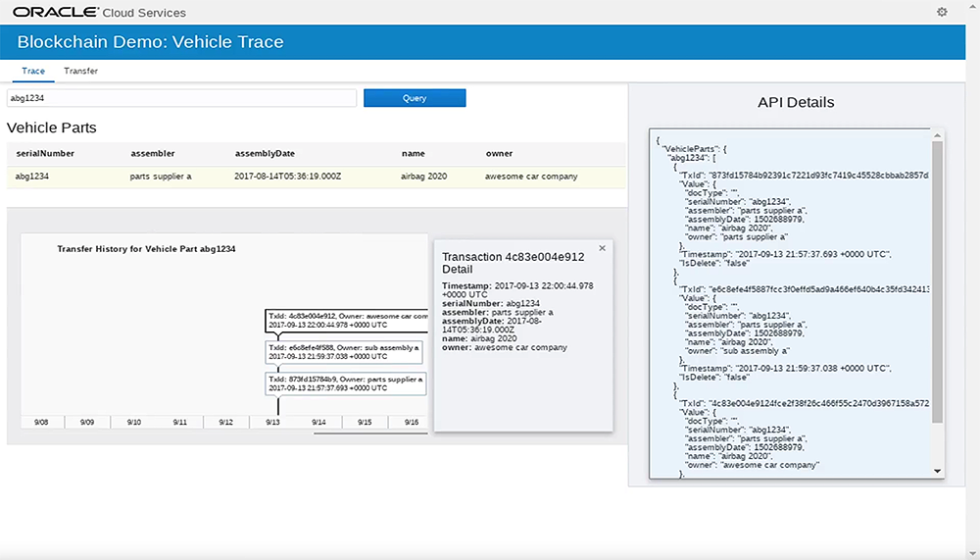Click the 9/12 date on timeline axis
The width and height of the screenshot is (980, 560).
point(225,423)
